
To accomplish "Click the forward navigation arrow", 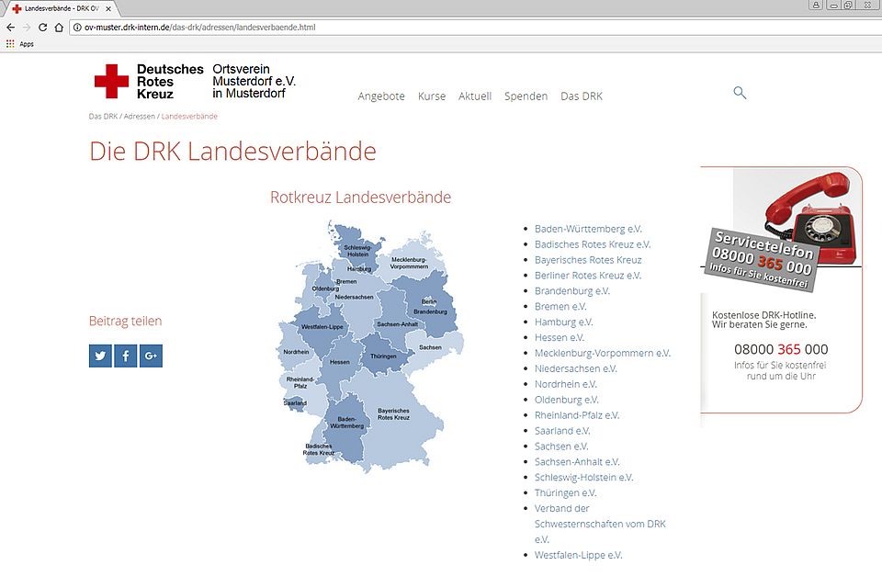I will (27, 28).
